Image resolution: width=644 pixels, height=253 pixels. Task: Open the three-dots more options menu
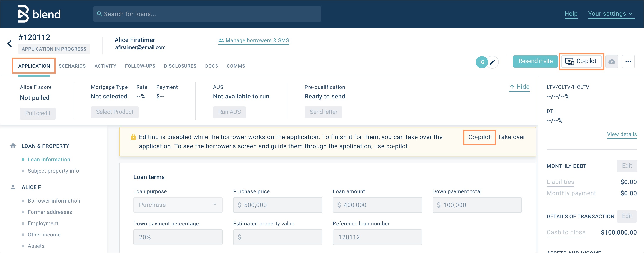(628, 62)
